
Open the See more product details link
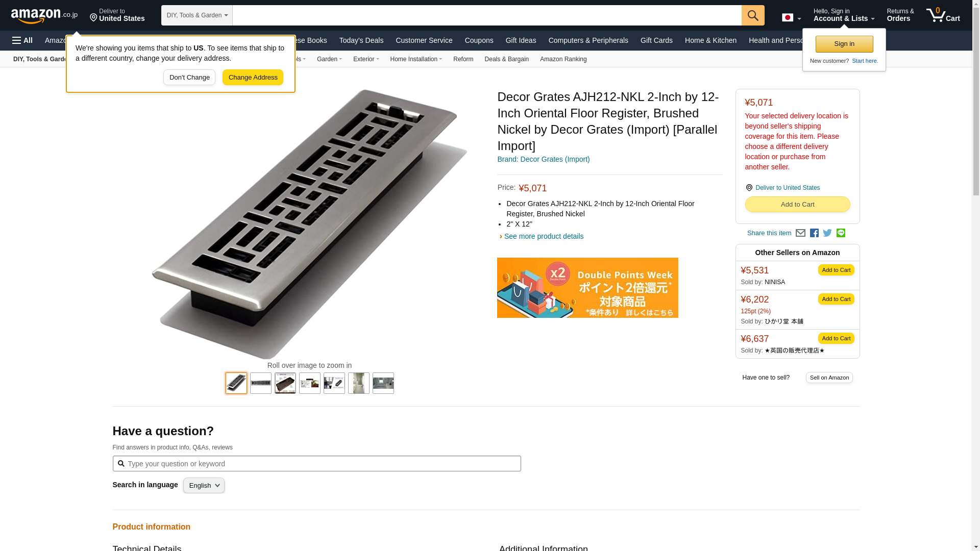tap(544, 236)
